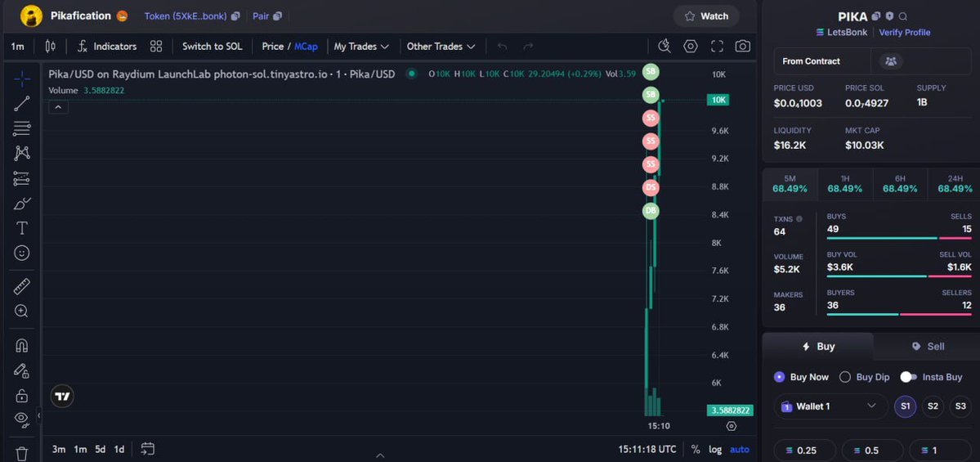Click the From Contract button
Screen dimensions: 980x462
coord(822,61)
